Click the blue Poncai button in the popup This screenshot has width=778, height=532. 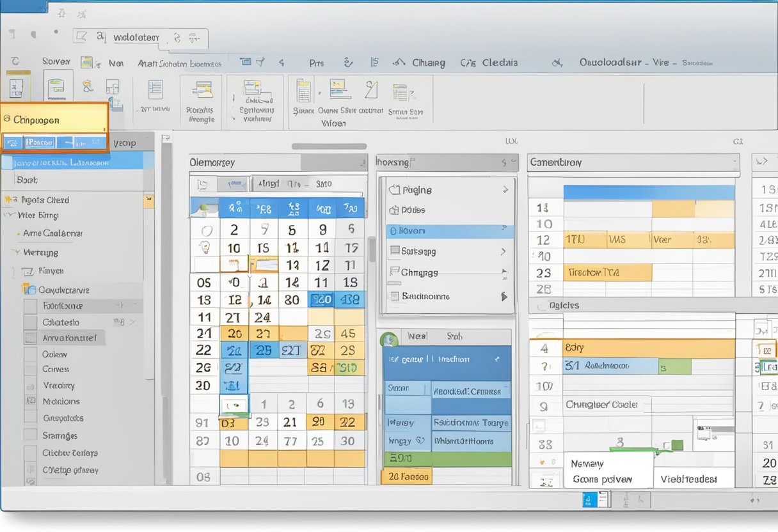tap(38, 142)
